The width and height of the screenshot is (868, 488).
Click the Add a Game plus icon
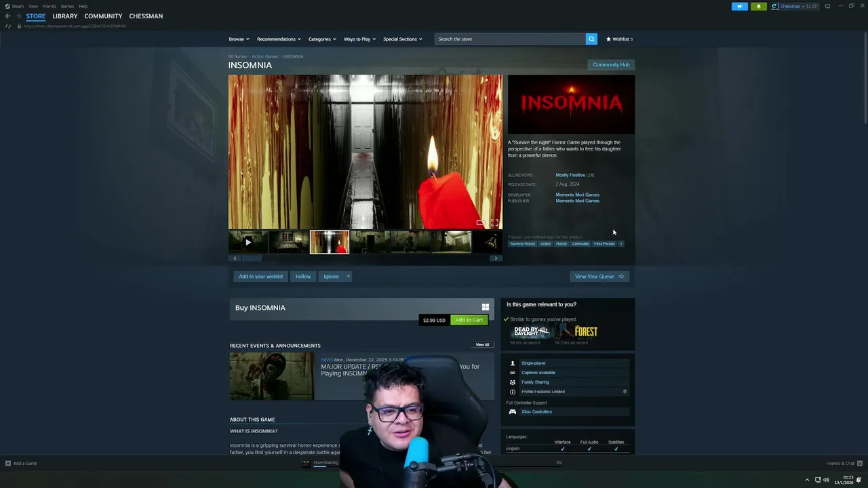(8, 464)
